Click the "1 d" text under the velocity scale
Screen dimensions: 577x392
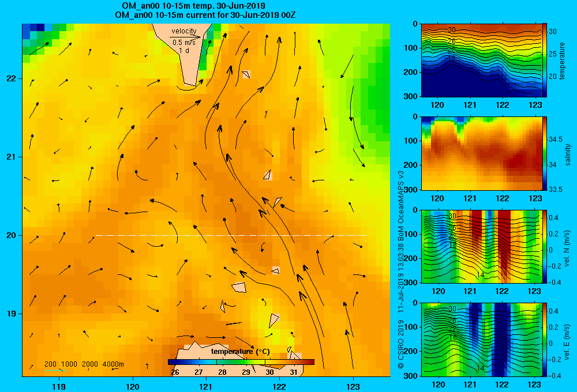pyautogui.click(x=184, y=50)
